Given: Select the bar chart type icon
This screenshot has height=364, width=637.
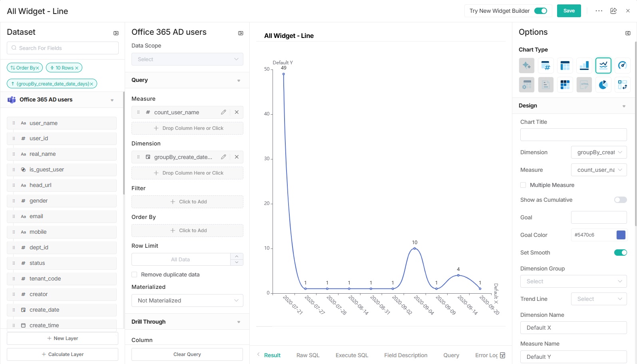Looking at the screenshot, I should click(x=584, y=65).
